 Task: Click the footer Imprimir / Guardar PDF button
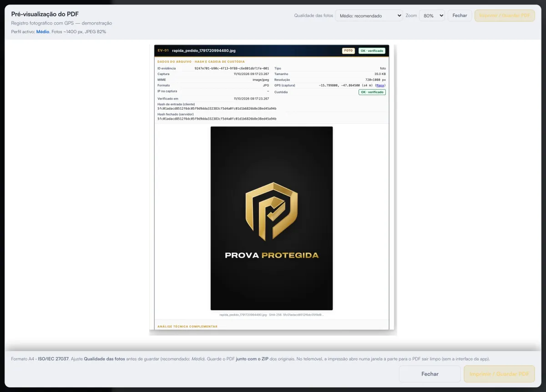click(499, 374)
